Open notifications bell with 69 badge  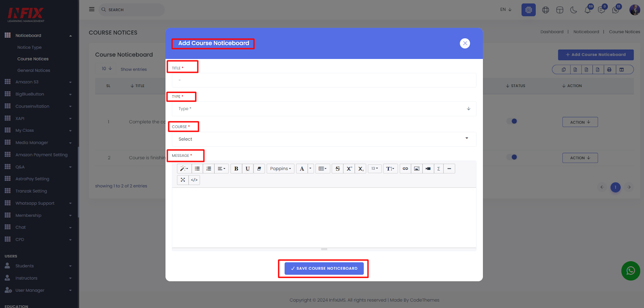click(x=588, y=10)
